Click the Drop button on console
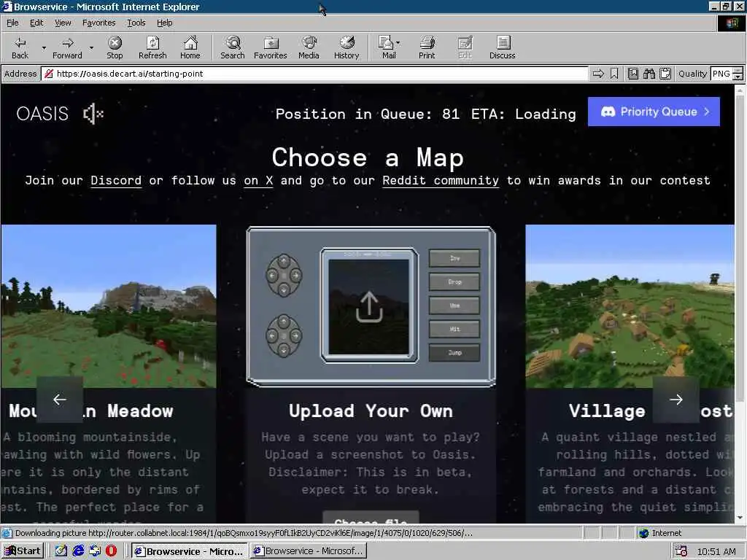This screenshot has width=747, height=560. [x=454, y=282]
